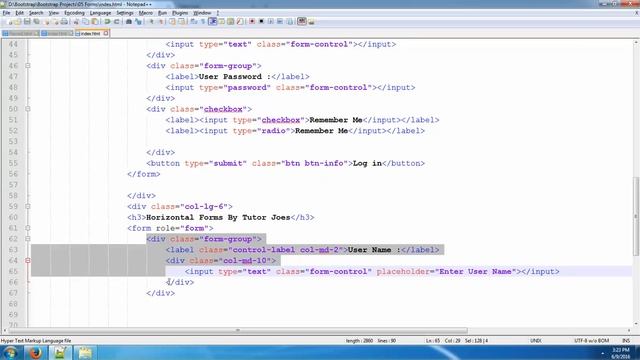Toggle Show All Characters icon
The image size is (640, 360).
[x=203, y=21]
